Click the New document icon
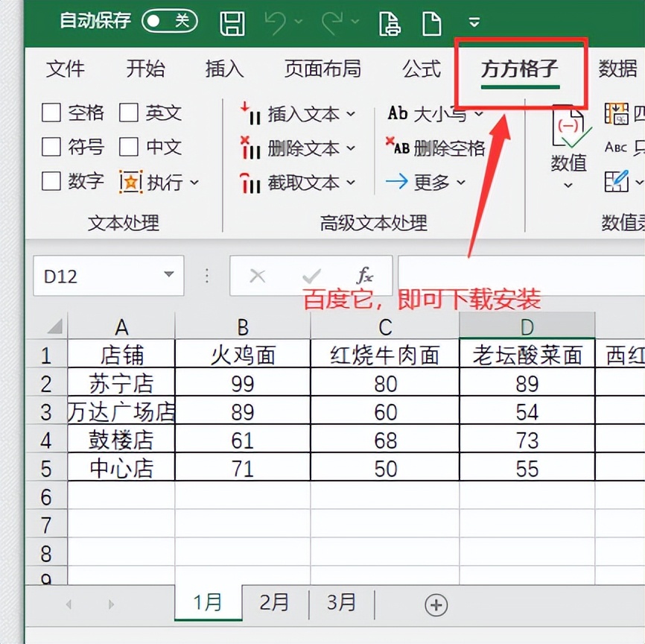 [x=430, y=22]
